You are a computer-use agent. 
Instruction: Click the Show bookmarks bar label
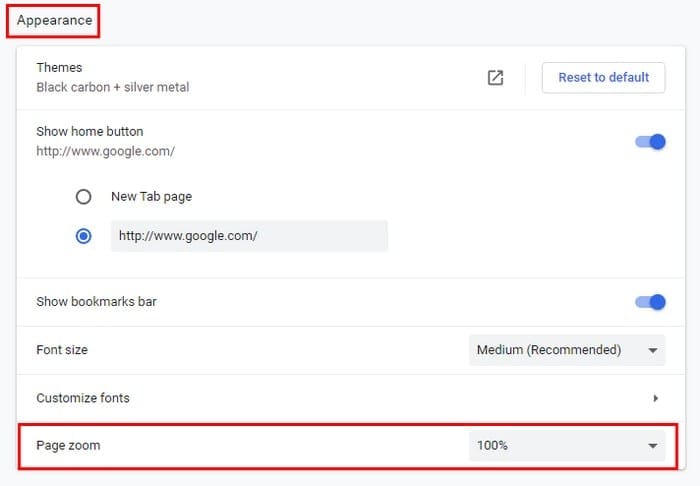(x=96, y=302)
